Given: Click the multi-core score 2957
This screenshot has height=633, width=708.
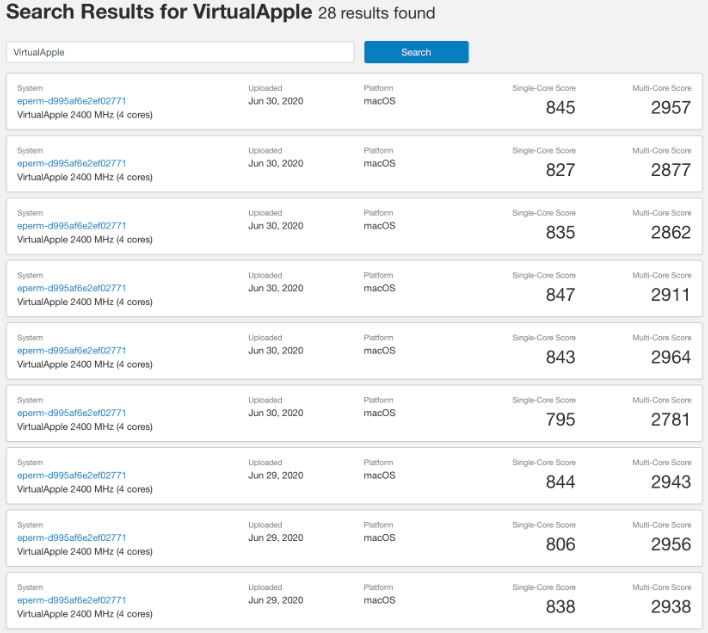Looking at the screenshot, I should click(x=671, y=107).
